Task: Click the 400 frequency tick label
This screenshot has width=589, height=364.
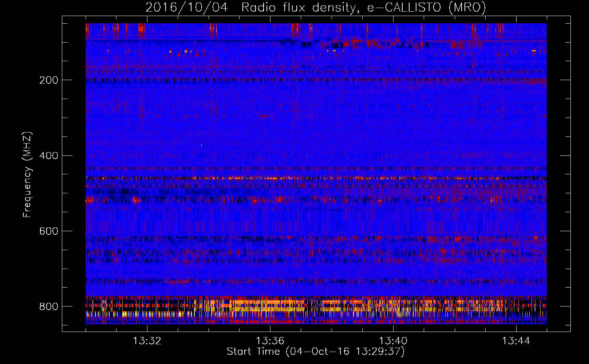Action: pyautogui.click(x=49, y=156)
